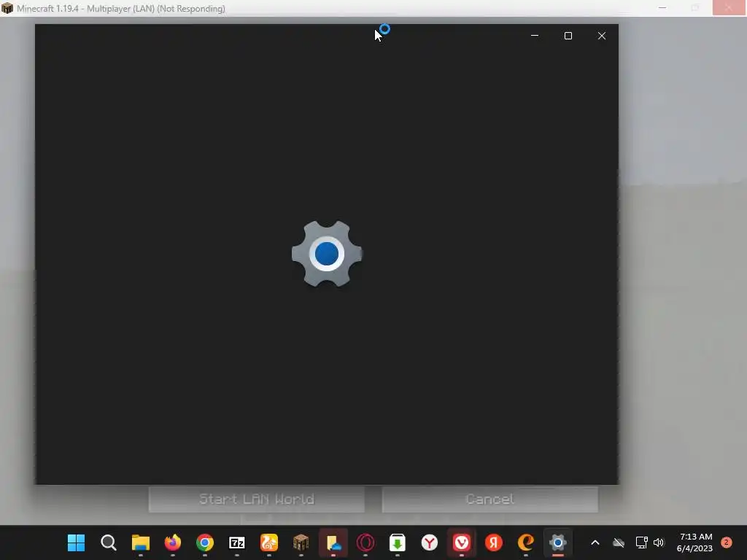This screenshot has height=560, width=747.
Task: Launch Vivaldi browser from taskbar
Action: pos(462,542)
